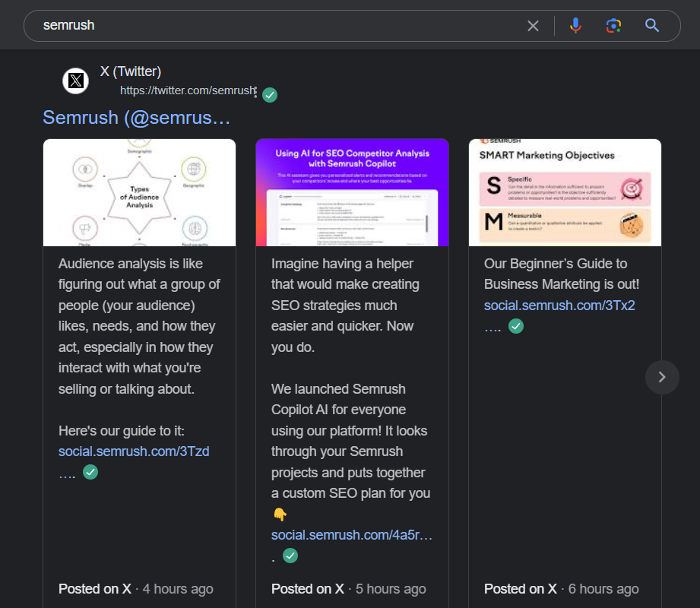Click the verified checkmark beside the 3Tx2 link

click(x=515, y=325)
